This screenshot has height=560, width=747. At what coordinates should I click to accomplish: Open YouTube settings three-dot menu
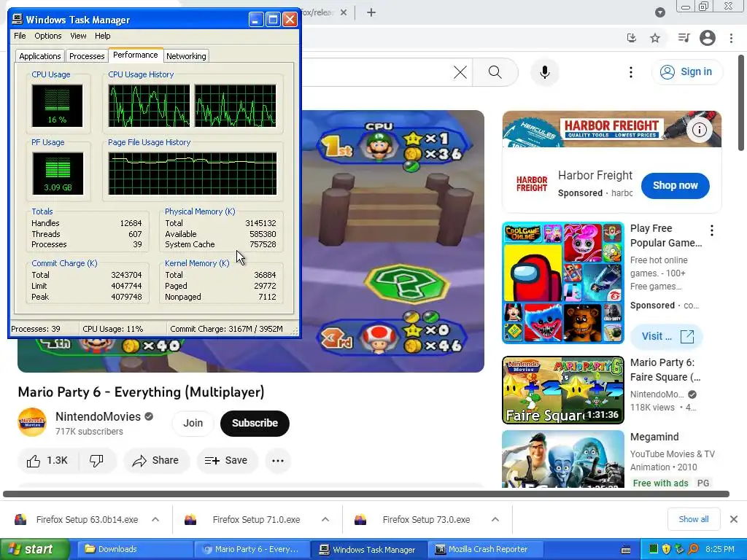click(x=631, y=72)
